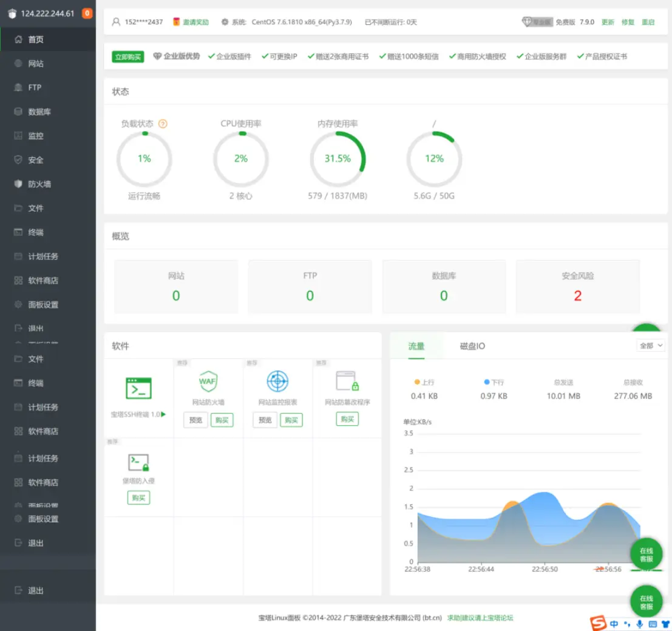The width and height of the screenshot is (672, 631).
Task: Click the 网站监控报表 target icon
Action: coord(277,381)
